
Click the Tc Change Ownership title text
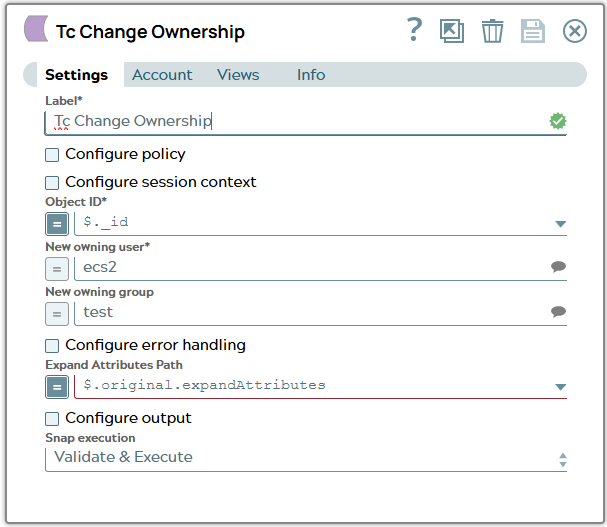click(x=150, y=32)
